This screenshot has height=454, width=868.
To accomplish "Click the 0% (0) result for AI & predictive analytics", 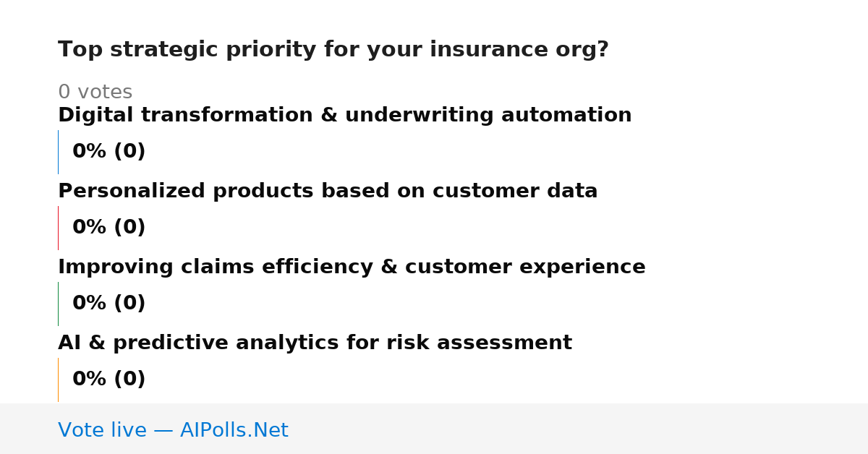I will [109, 380].
